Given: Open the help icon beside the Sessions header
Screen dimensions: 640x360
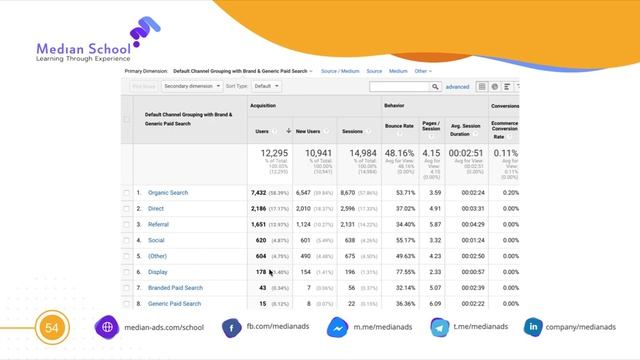Looking at the screenshot, I should click(x=368, y=131).
